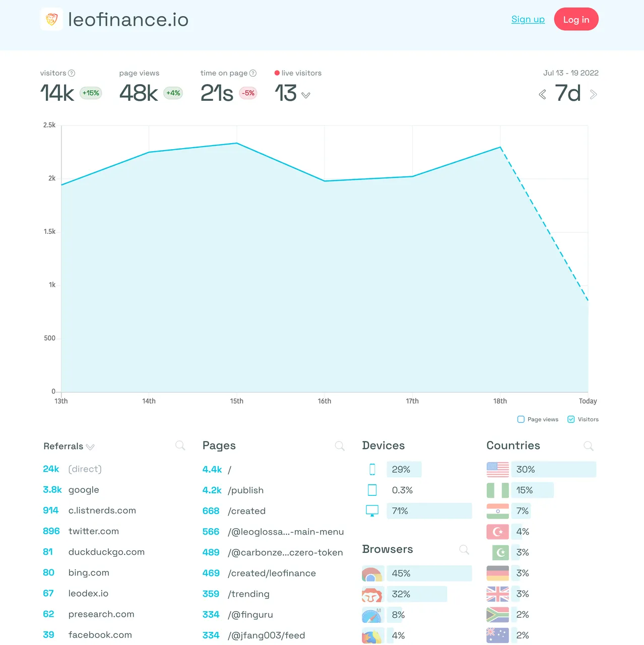Viewport: 644px width, 645px height.
Task: Click the Pakistan flag icon
Action: [x=500, y=552]
